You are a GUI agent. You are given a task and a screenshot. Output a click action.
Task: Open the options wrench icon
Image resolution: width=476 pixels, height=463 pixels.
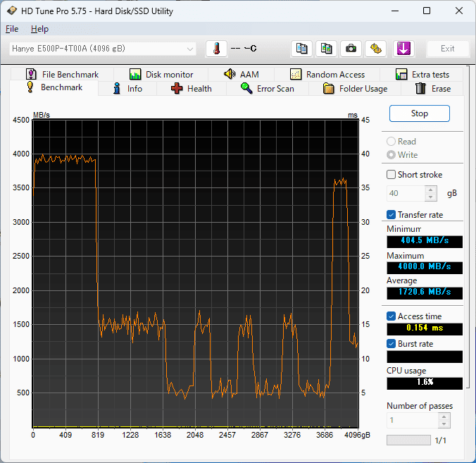point(376,49)
